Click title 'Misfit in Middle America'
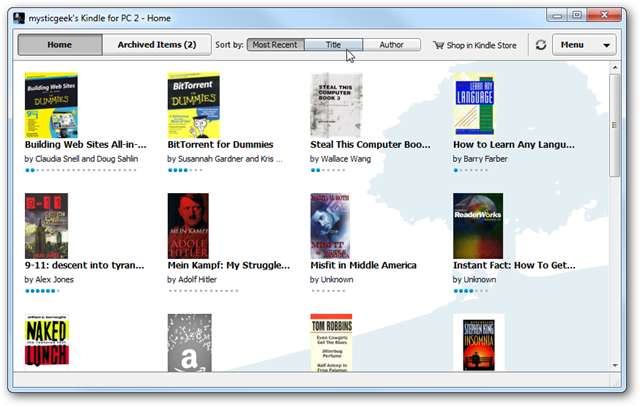 click(x=363, y=265)
